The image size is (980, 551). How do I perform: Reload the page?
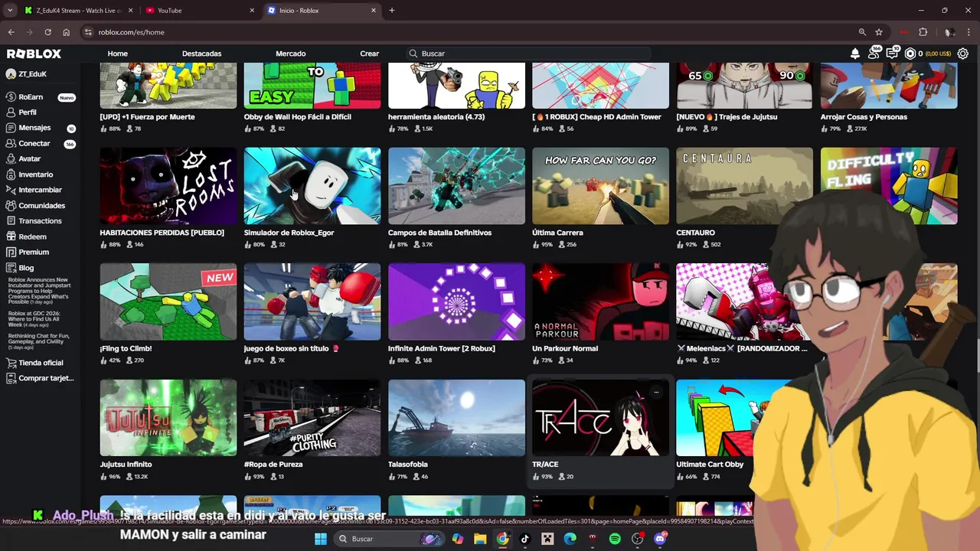(x=47, y=32)
